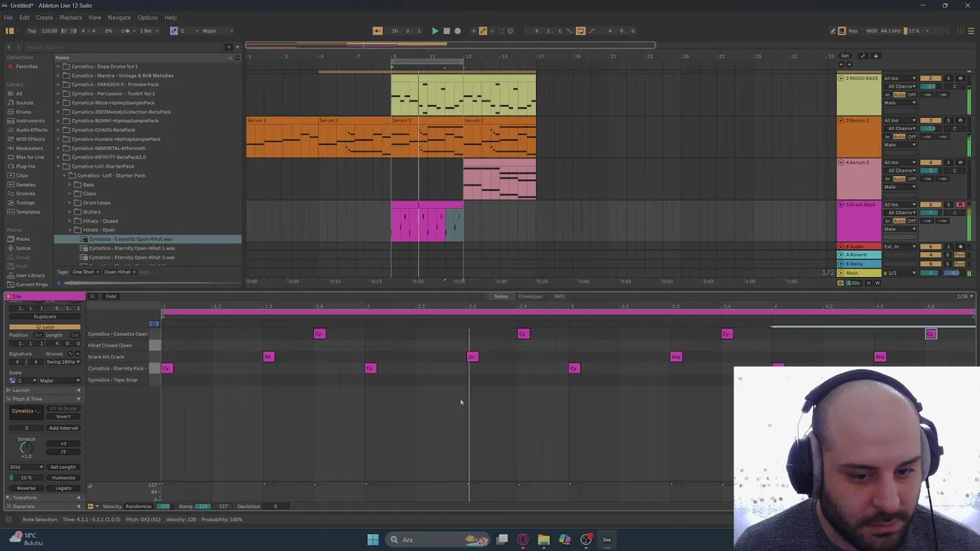The image size is (980, 551).
Task: Collapse the Cymatics-Lofi-StarterPack folder
Action: tap(59, 166)
